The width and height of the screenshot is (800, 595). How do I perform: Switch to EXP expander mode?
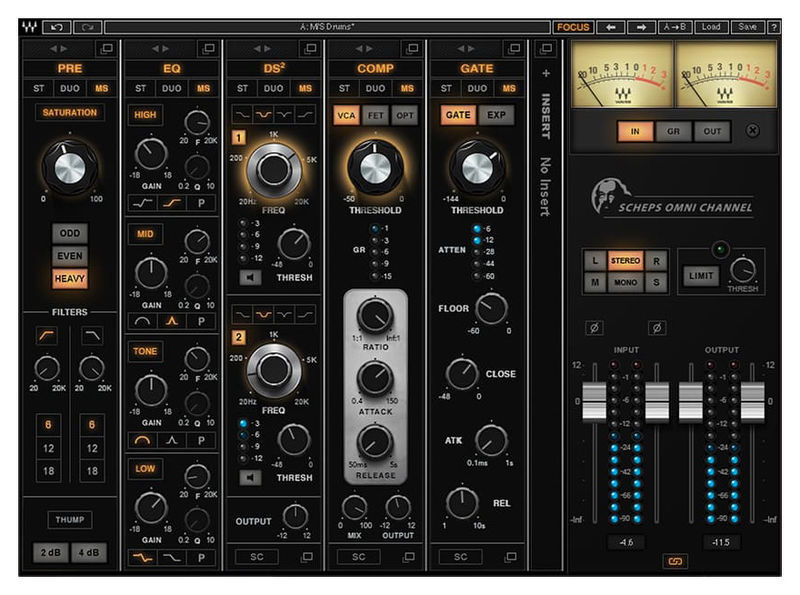pos(496,115)
